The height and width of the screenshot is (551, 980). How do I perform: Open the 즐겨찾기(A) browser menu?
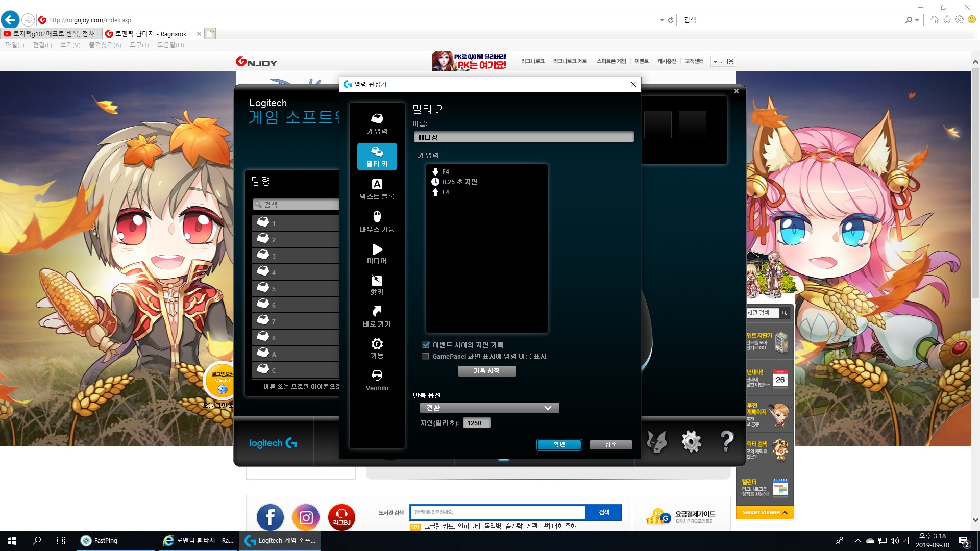click(x=105, y=45)
